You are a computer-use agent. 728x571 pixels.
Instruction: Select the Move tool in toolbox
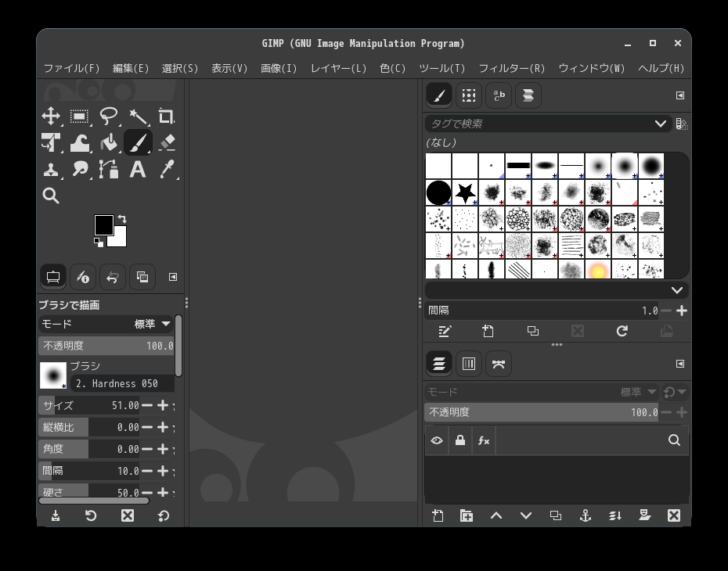(51, 117)
